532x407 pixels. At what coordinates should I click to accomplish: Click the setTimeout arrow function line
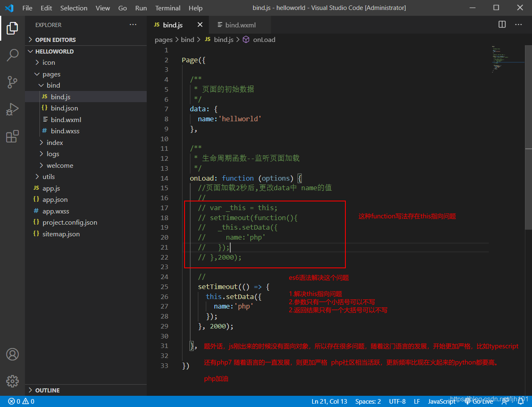pyautogui.click(x=234, y=287)
